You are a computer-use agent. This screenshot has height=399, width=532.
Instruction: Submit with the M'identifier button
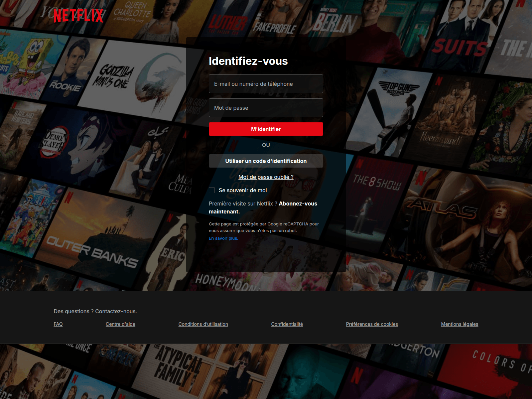pyautogui.click(x=266, y=129)
